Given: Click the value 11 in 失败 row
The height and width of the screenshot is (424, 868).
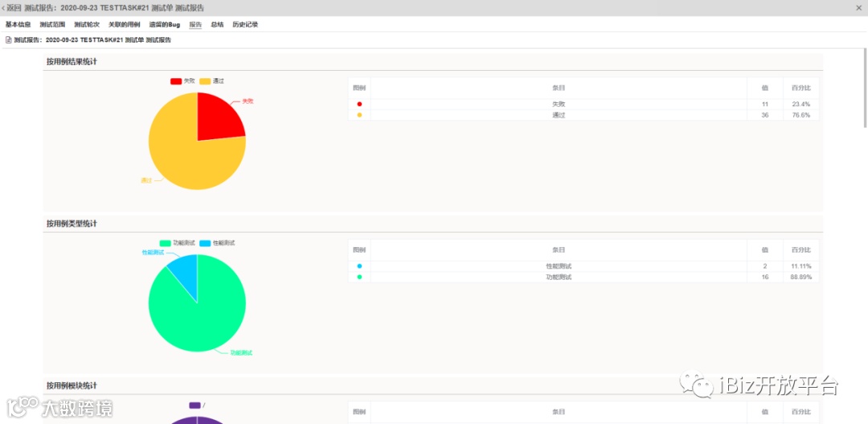Looking at the screenshot, I should tap(765, 105).
